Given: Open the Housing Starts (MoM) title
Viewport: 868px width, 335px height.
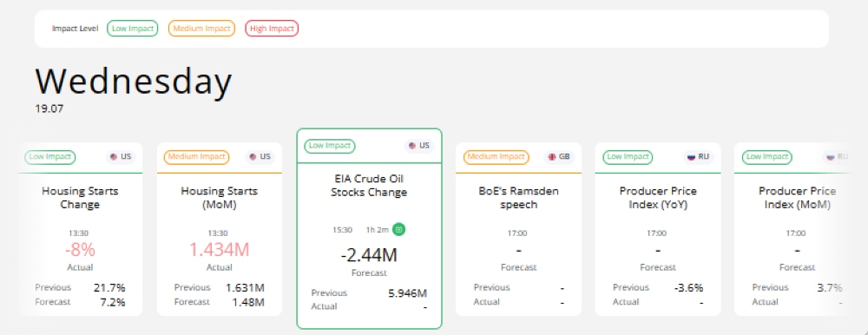Looking at the screenshot, I should coord(220,198).
